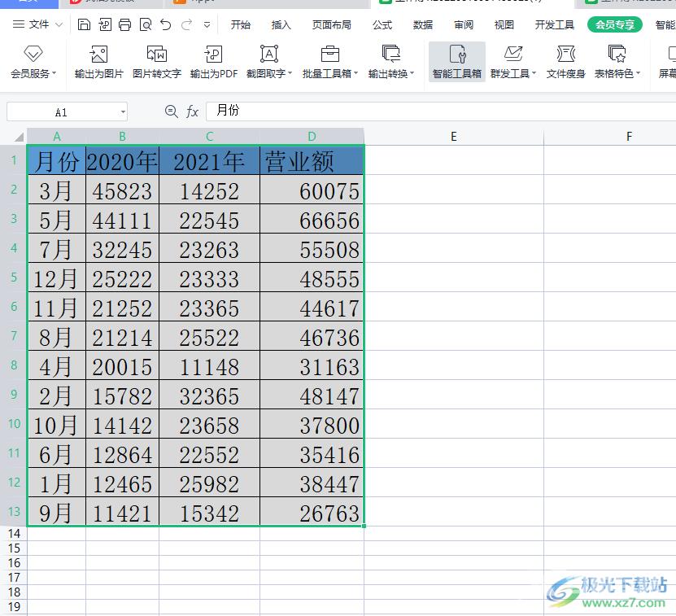Click the Save As icon beside Save
Image resolution: width=676 pixels, height=616 pixels.
pos(105,24)
